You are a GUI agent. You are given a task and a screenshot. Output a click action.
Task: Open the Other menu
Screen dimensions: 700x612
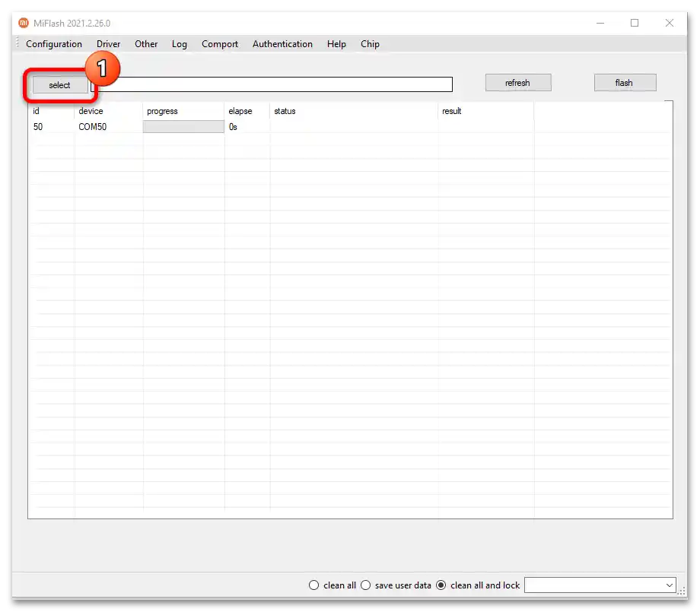pos(146,44)
